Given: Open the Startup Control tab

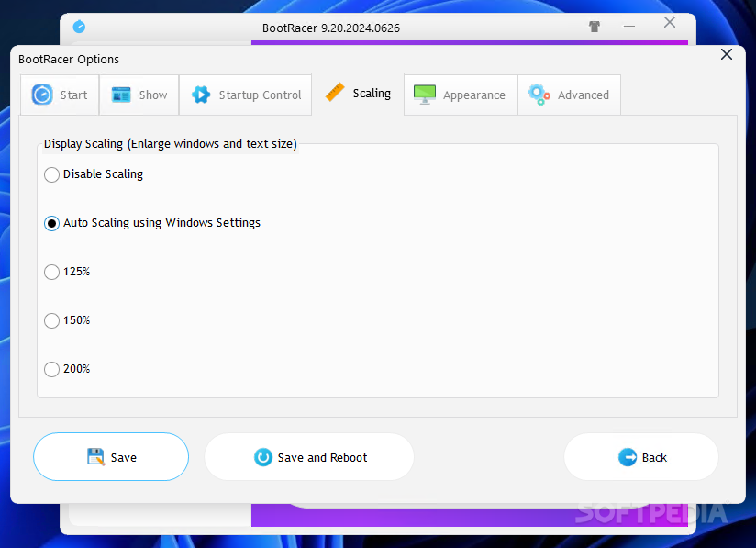Looking at the screenshot, I should [x=245, y=95].
